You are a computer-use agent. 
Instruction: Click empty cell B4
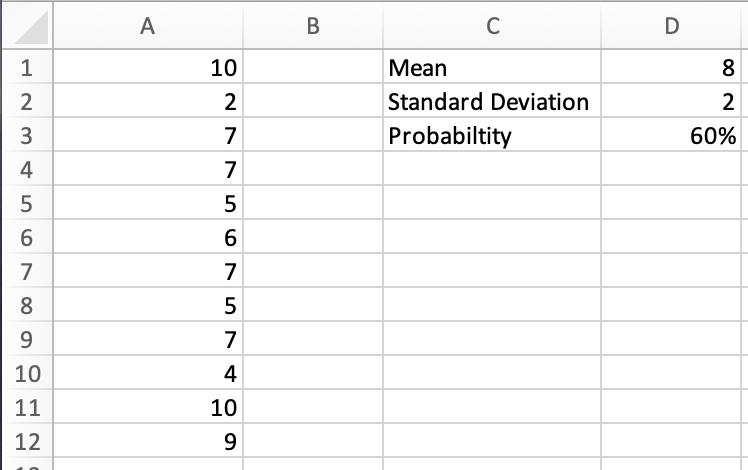point(312,170)
